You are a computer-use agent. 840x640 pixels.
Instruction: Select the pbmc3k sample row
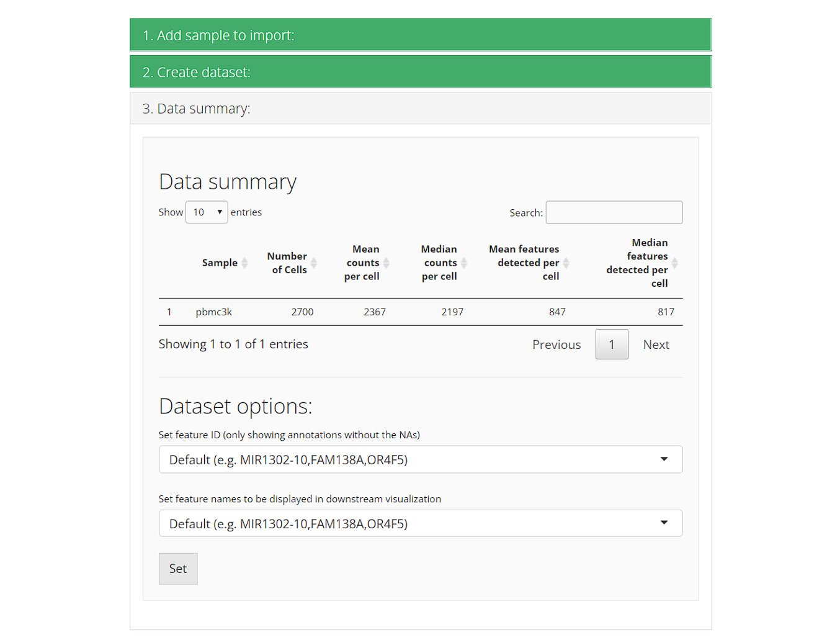pyautogui.click(x=214, y=312)
